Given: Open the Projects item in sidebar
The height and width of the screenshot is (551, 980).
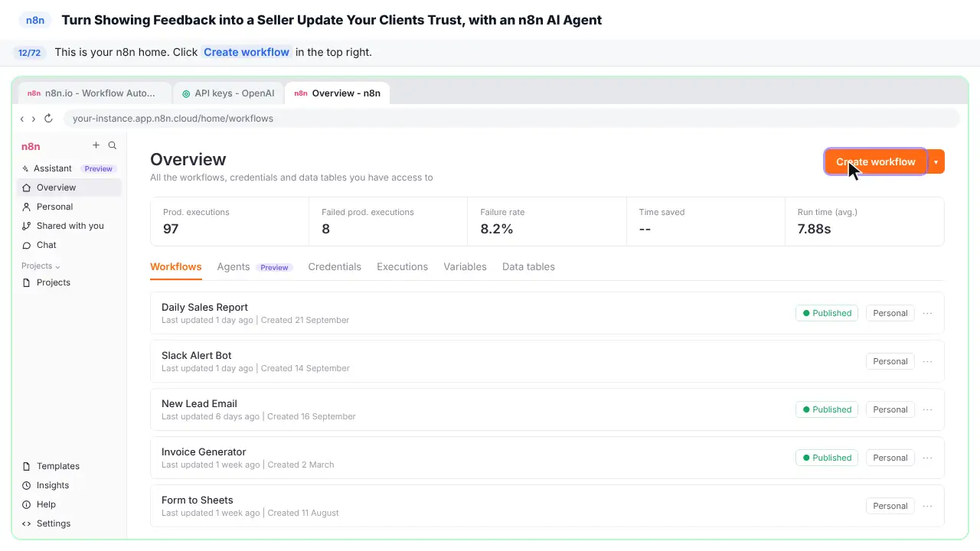Looking at the screenshot, I should coord(70,282).
